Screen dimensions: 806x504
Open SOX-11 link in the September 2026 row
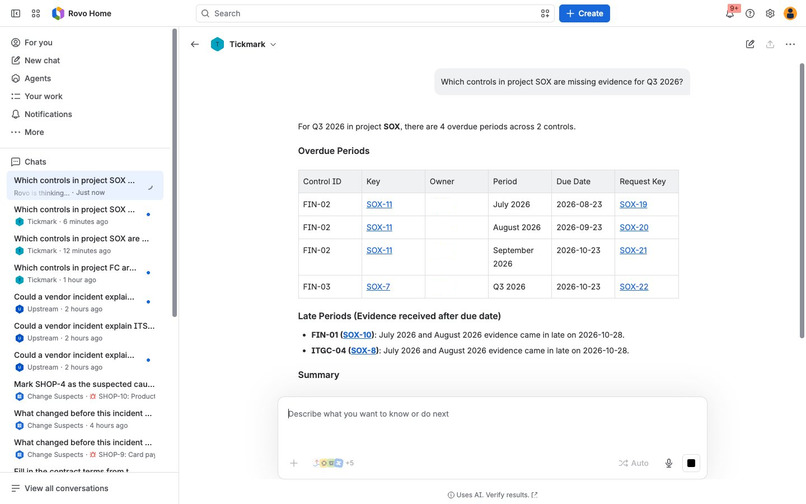[x=379, y=250]
